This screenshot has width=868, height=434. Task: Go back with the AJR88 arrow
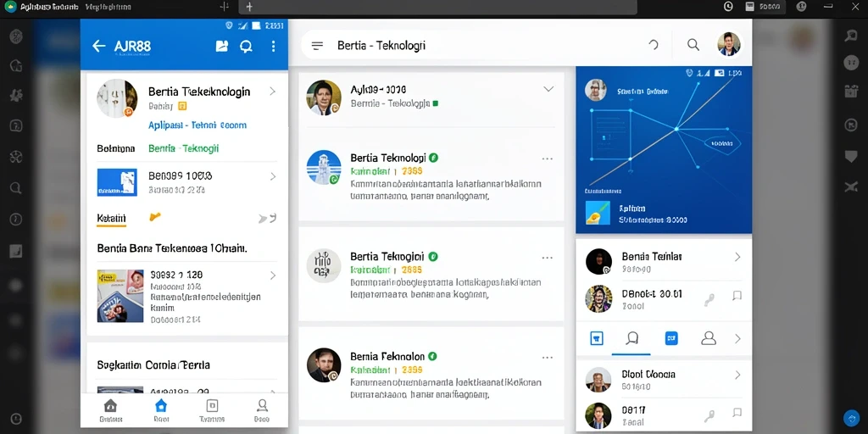(98, 46)
